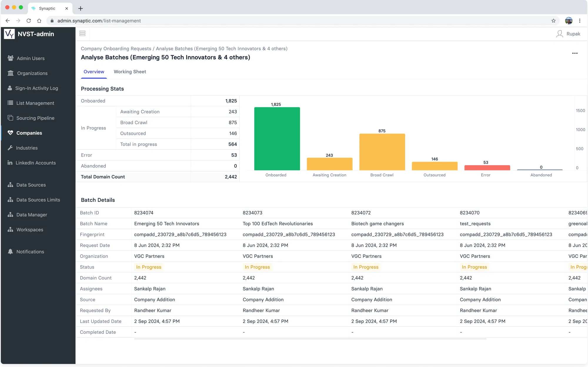Screen dimensions: 588x367
Task: Open browser three-dot menu
Action: [579, 21]
